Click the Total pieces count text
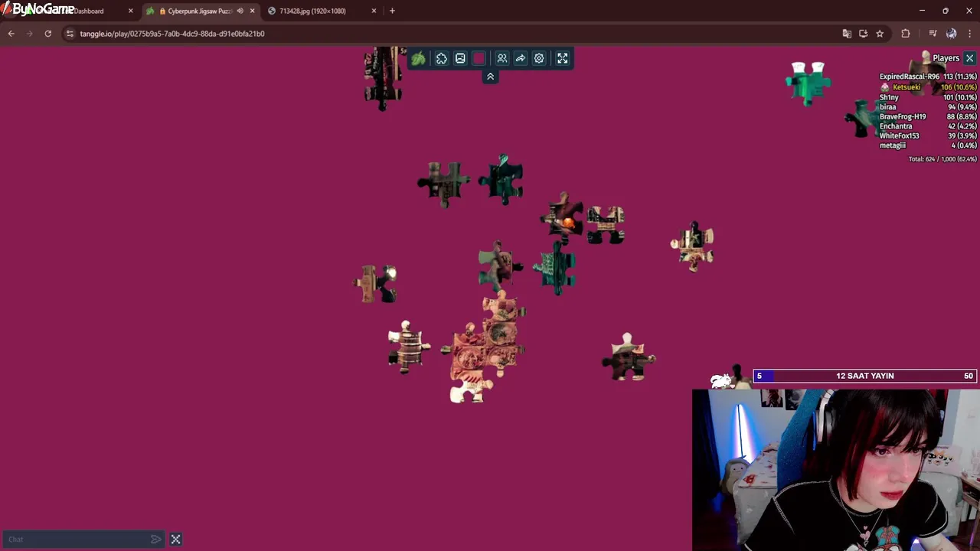The width and height of the screenshot is (980, 551). (942, 159)
